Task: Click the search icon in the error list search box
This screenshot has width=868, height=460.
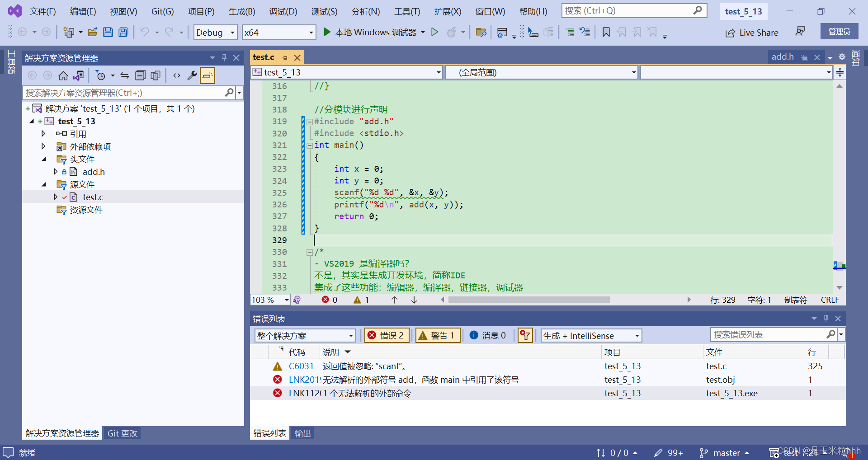Action: click(831, 334)
